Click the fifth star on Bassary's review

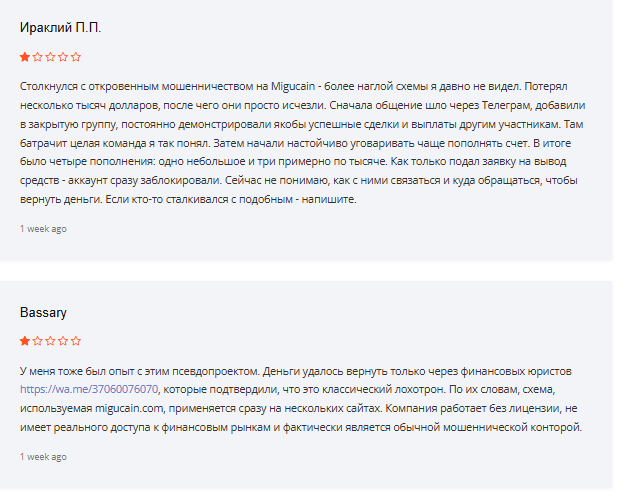(x=76, y=341)
